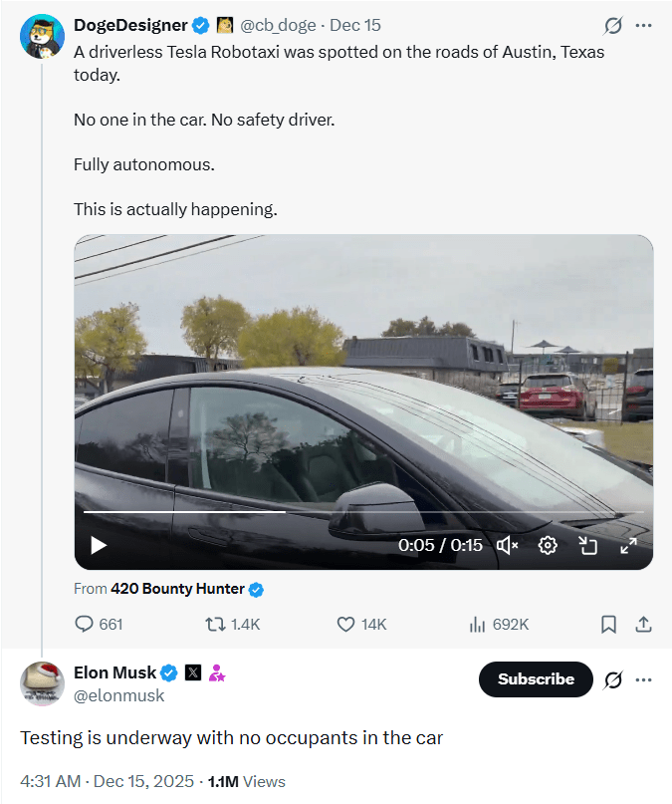Open video settings gear
The image size is (672, 804).
point(548,545)
